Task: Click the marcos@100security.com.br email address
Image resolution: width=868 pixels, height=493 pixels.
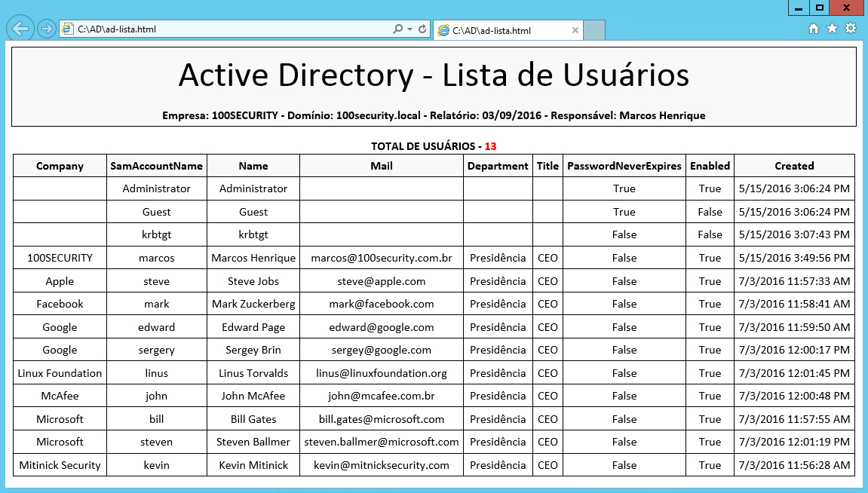Action: click(381, 257)
